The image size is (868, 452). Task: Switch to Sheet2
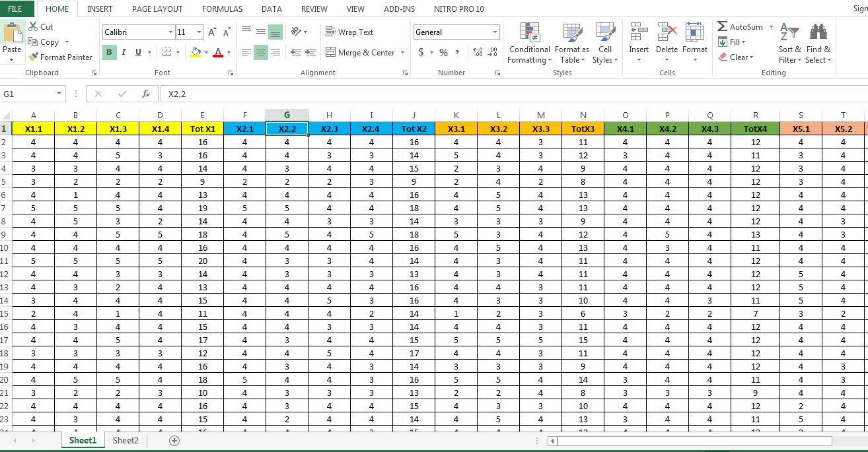pyautogui.click(x=125, y=439)
